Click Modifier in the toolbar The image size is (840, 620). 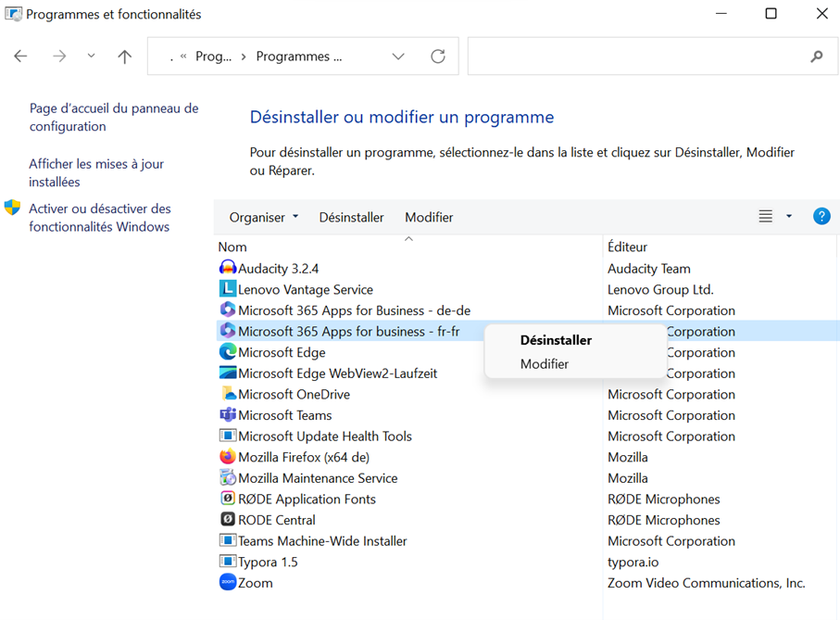pyautogui.click(x=429, y=217)
